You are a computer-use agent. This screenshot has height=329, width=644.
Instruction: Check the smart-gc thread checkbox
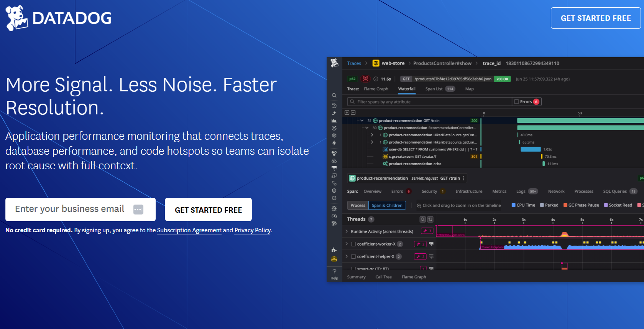(353, 269)
